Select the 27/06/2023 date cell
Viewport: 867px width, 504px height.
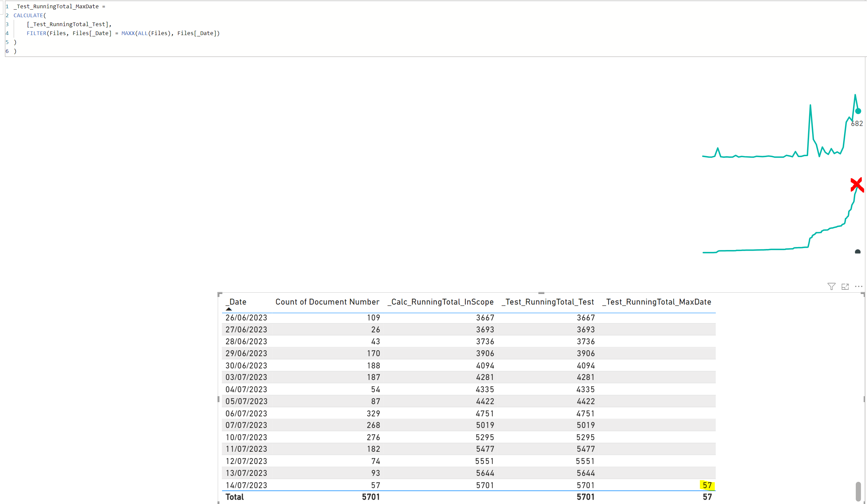[x=246, y=329]
